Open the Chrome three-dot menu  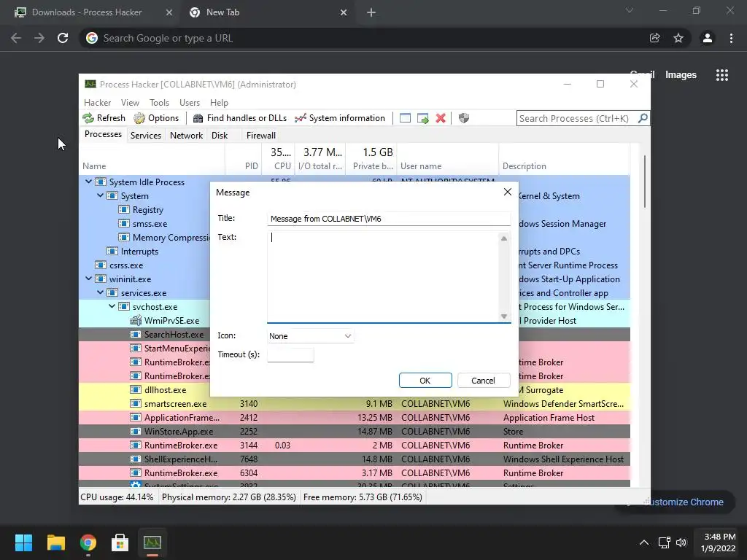click(731, 38)
